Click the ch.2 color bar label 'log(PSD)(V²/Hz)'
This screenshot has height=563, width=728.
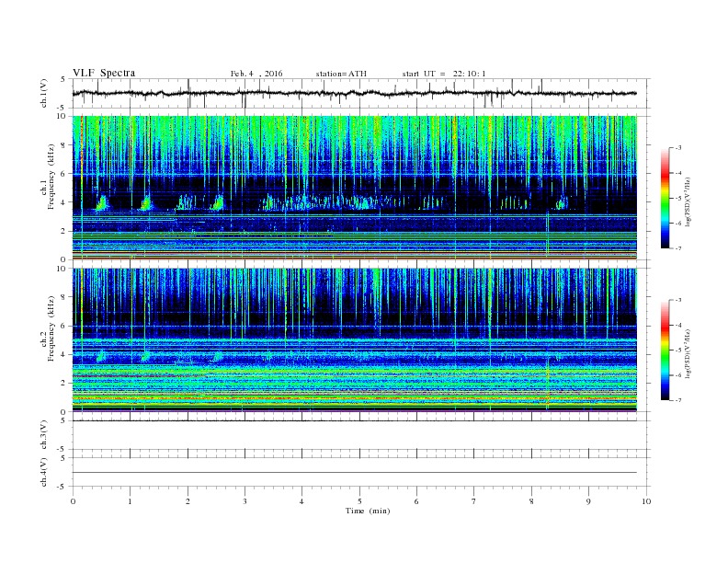coord(688,353)
